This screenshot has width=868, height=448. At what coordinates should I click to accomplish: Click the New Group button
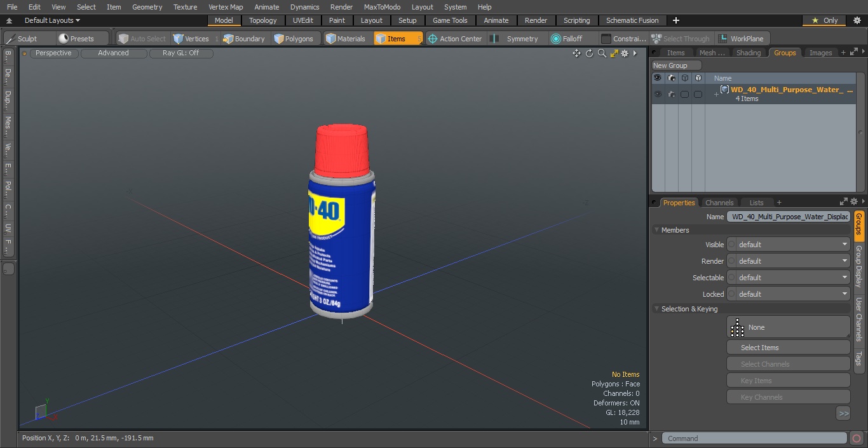click(677, 65)
